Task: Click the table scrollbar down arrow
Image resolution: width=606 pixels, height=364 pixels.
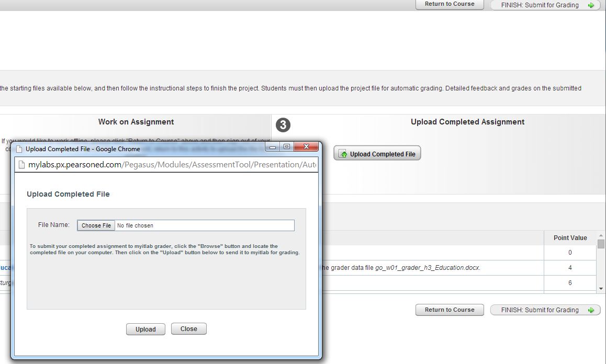Action: [601, 288]
